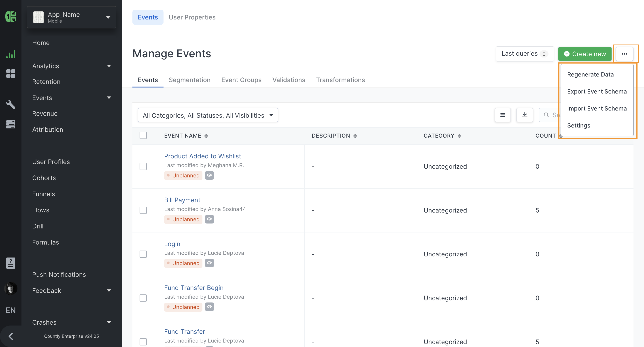Open Settings from the dropdown menu

(x=578, y=126)
